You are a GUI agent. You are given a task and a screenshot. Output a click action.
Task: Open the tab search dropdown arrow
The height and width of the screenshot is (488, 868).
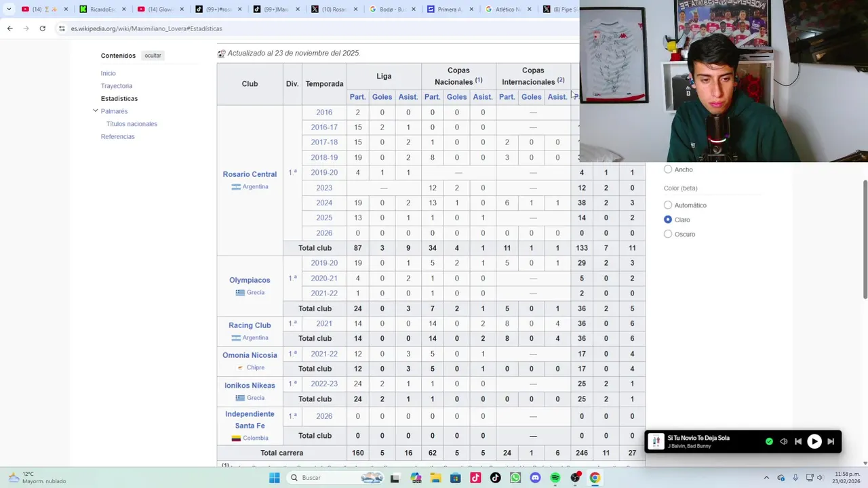[9, 9]
